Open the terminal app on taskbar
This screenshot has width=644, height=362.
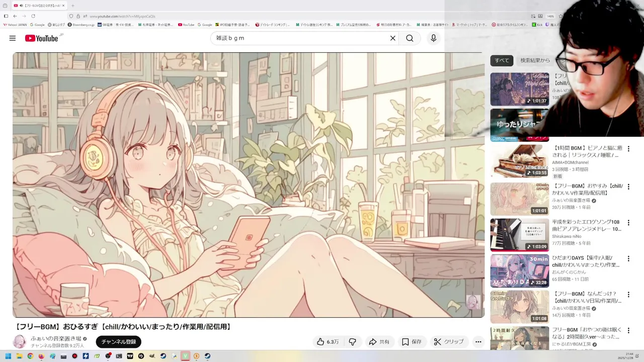tap(119, 356)
